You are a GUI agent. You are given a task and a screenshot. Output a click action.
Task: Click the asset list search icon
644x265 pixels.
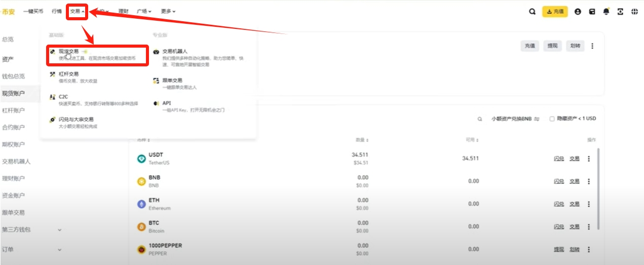pos(480,119)
